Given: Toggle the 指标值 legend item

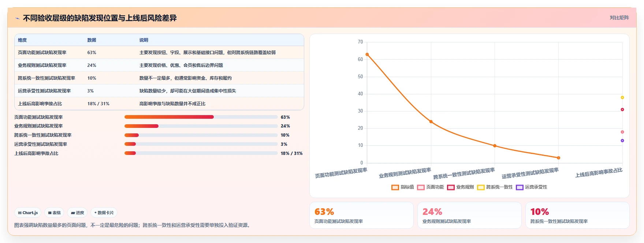Looking at the screenshot, I should click(403, 187).
